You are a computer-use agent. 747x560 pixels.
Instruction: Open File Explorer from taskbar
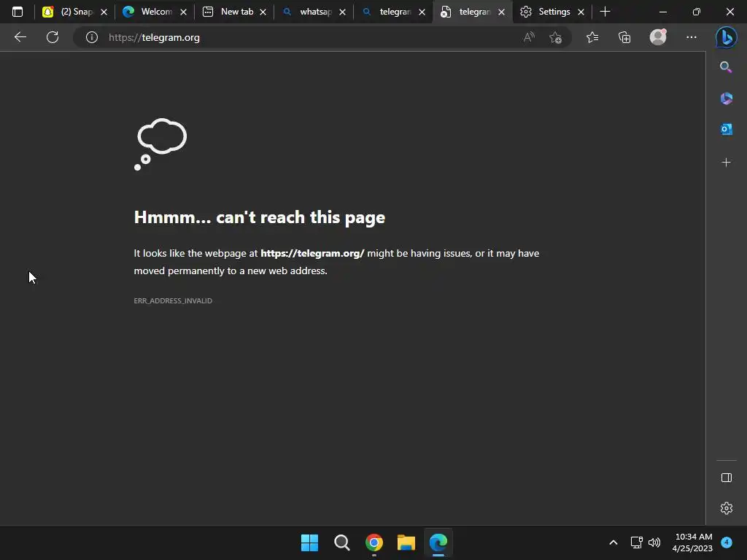(406, 542)
